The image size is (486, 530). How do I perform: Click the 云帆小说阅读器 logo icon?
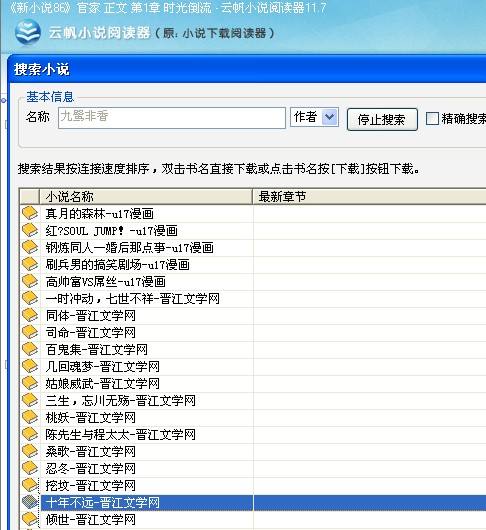[x=28, y=32]
